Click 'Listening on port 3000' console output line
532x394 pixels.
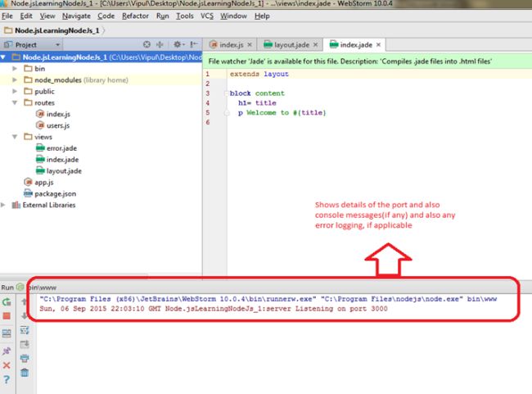point(214,309)
